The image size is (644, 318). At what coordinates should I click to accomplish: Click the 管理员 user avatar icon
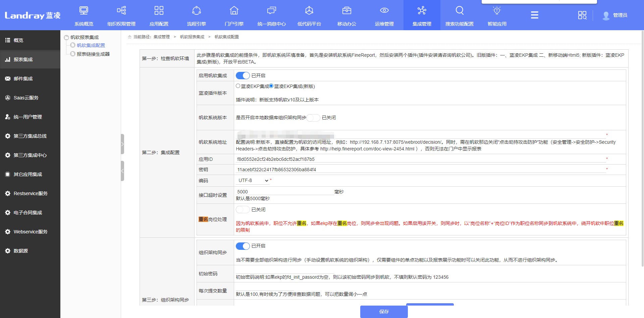606,15
